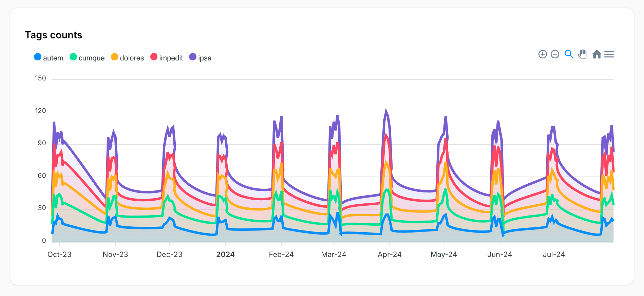Click the 0 y-axis value
This screenshot has height=296, width=644.
[44, 241]
